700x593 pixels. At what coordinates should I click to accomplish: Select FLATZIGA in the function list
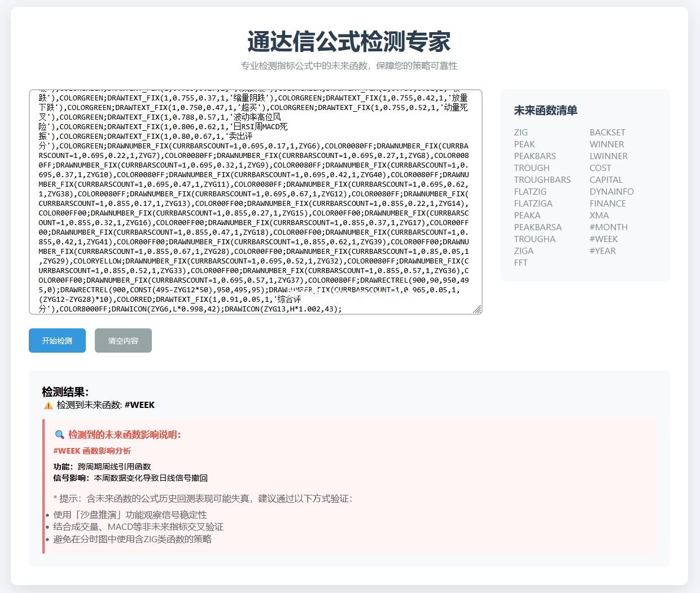tap(533, 204)
